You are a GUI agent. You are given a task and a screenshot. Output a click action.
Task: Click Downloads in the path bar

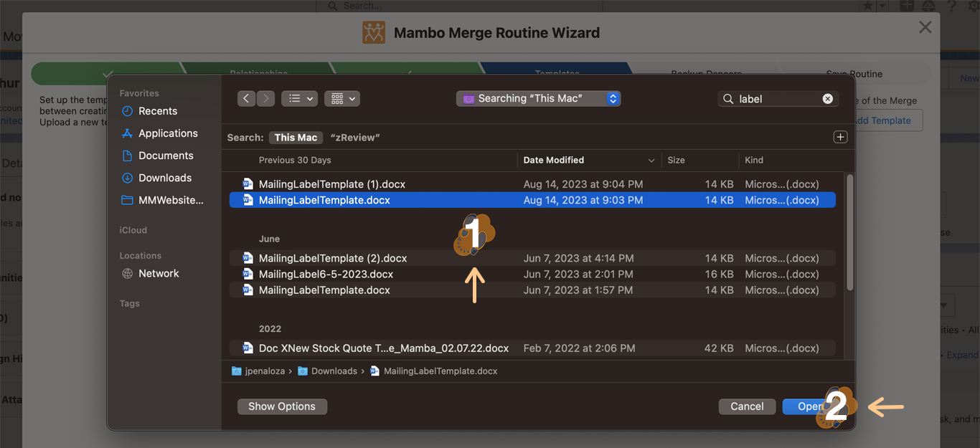(334, 371)
